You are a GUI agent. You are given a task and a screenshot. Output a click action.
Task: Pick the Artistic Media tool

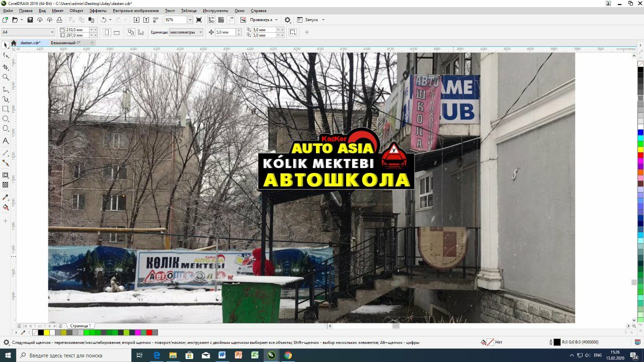coord(6,99)
